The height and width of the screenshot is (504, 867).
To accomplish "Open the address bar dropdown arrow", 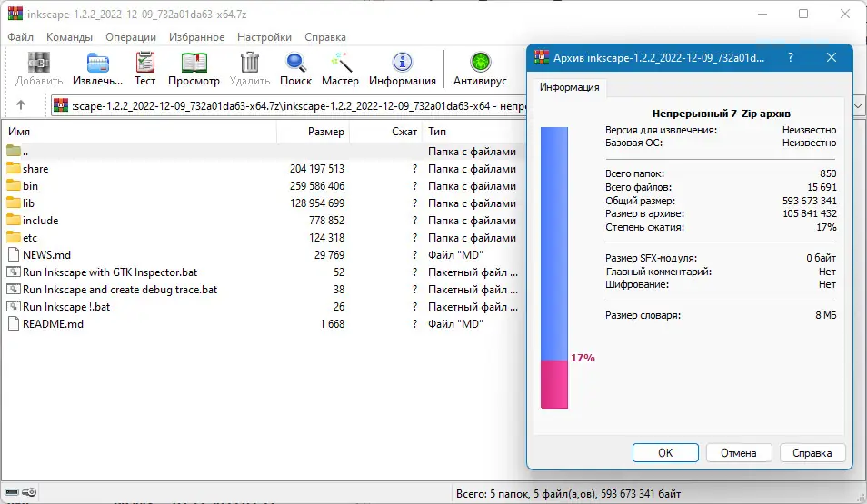I will (x=858, y=105).
